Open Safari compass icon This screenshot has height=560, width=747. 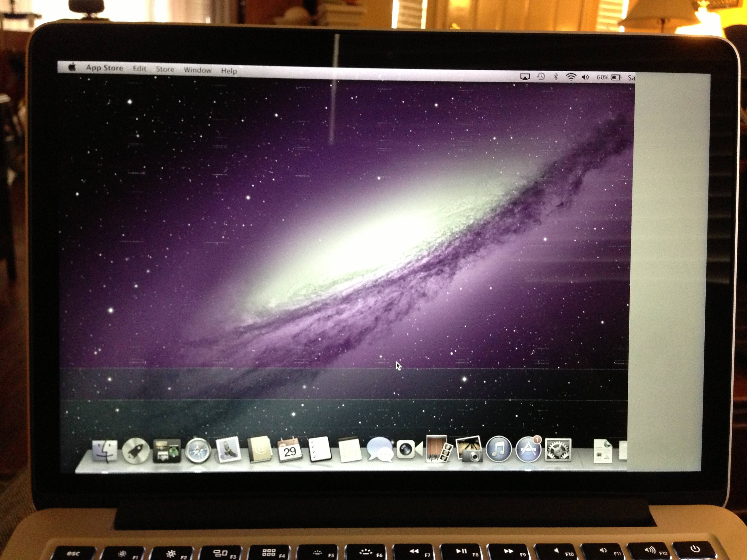click(198, 450)
